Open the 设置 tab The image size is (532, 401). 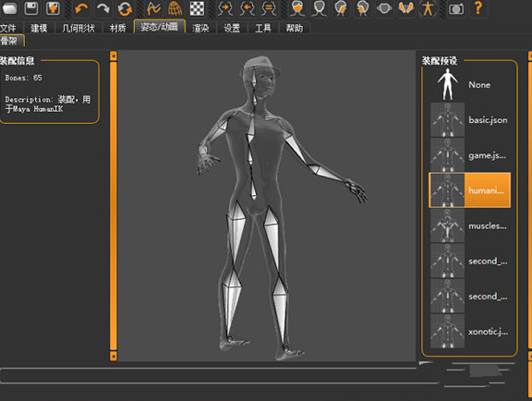pos(232,28)
